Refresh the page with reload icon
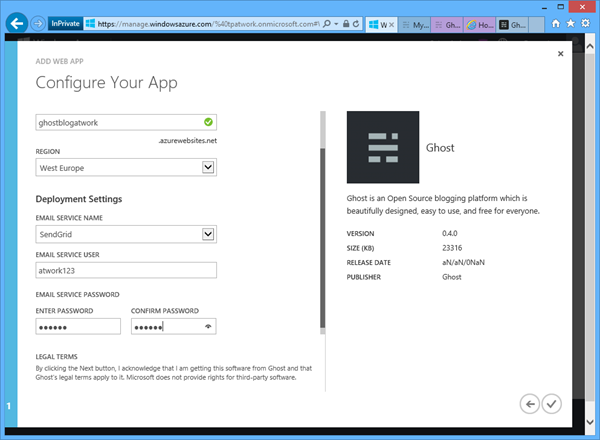 tap(356, 24)
